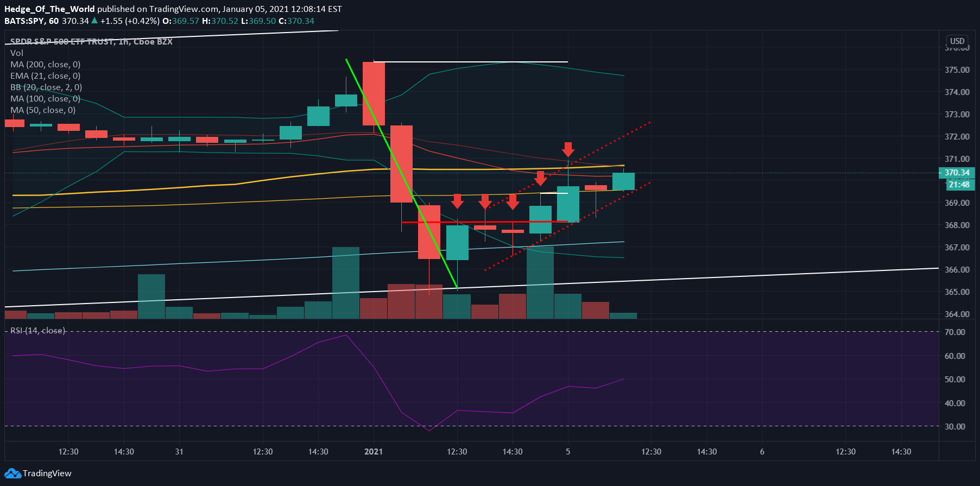Select the MA (100, close, 0) indicator label

coord(45,98)
